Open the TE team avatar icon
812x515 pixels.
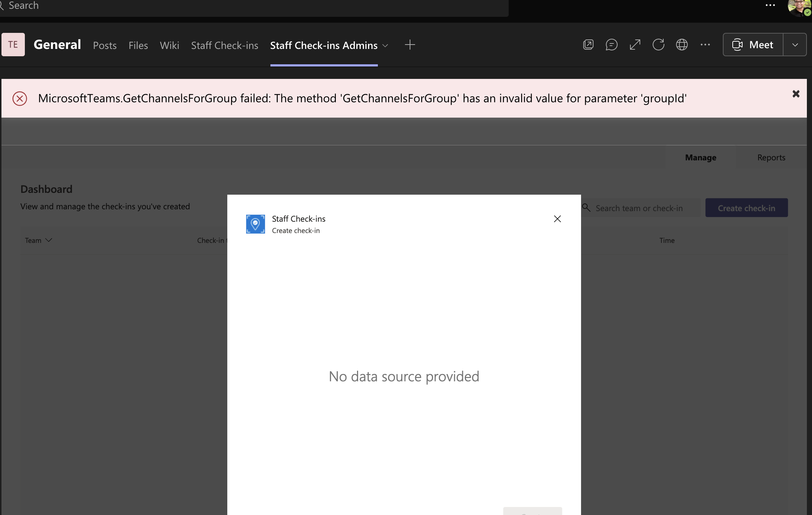click(x=13, y=44)
